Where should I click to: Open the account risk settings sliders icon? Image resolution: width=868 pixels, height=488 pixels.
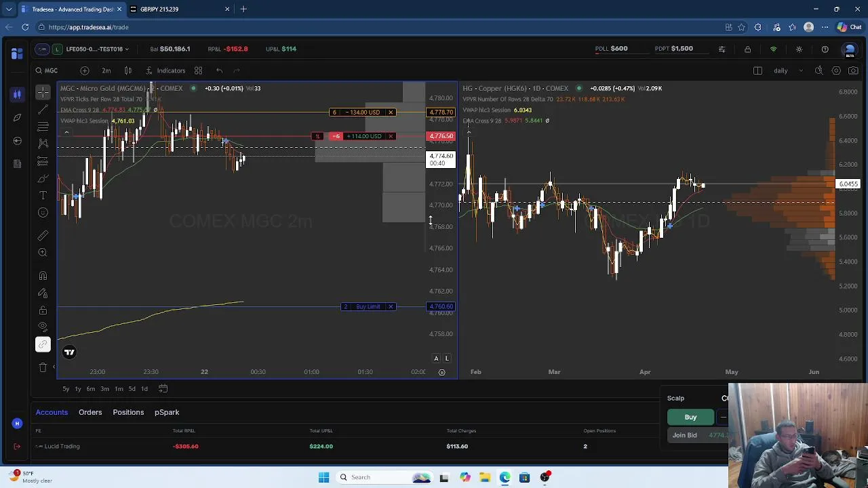click(x=722, y=49)
